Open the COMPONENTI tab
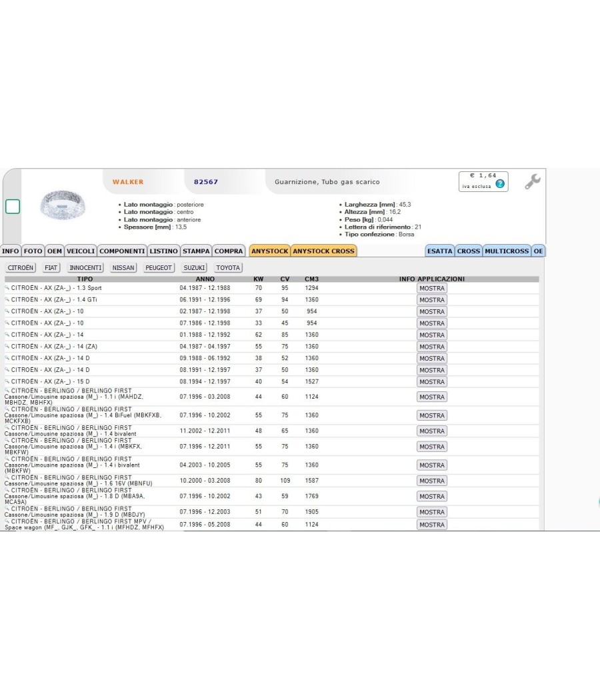The image size is (600, 700). pyautogui.click(x=122, y=251)
